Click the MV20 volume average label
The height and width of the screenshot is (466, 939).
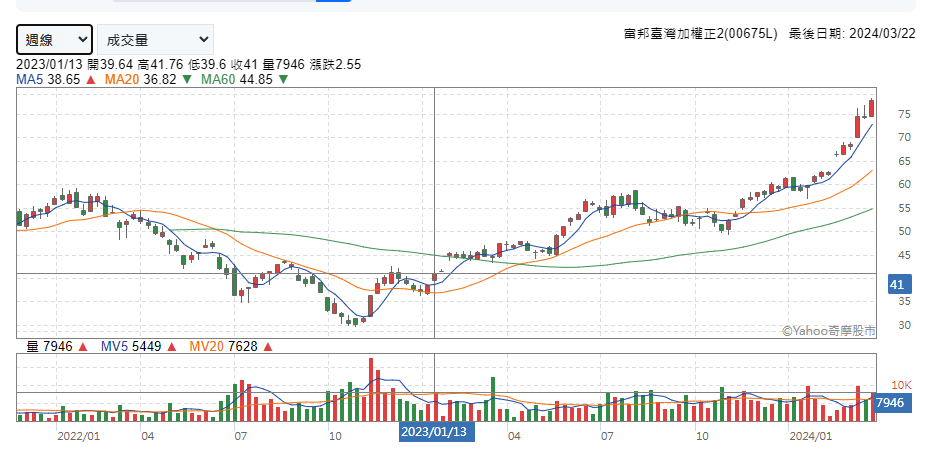[208, 347]
